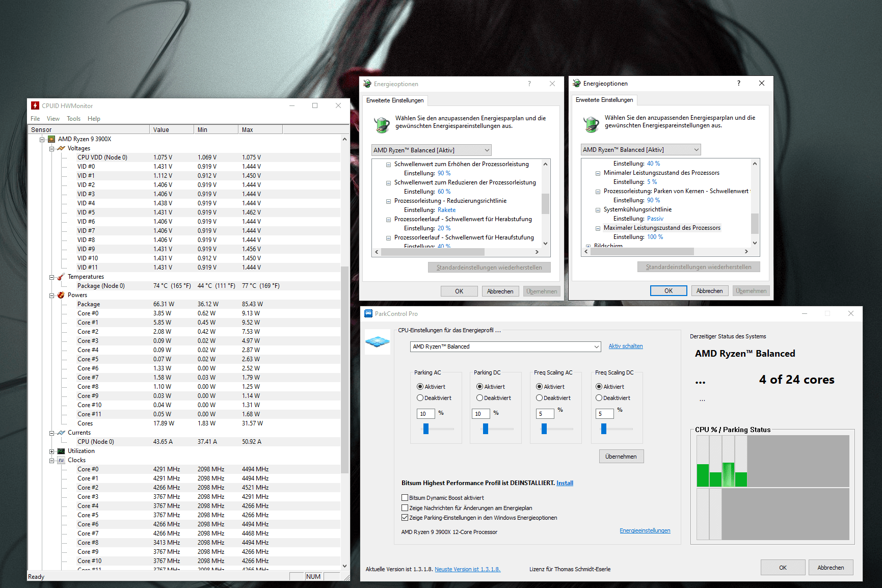Open the power plan dropdown in left Energieoptionen

coord(432,150)
